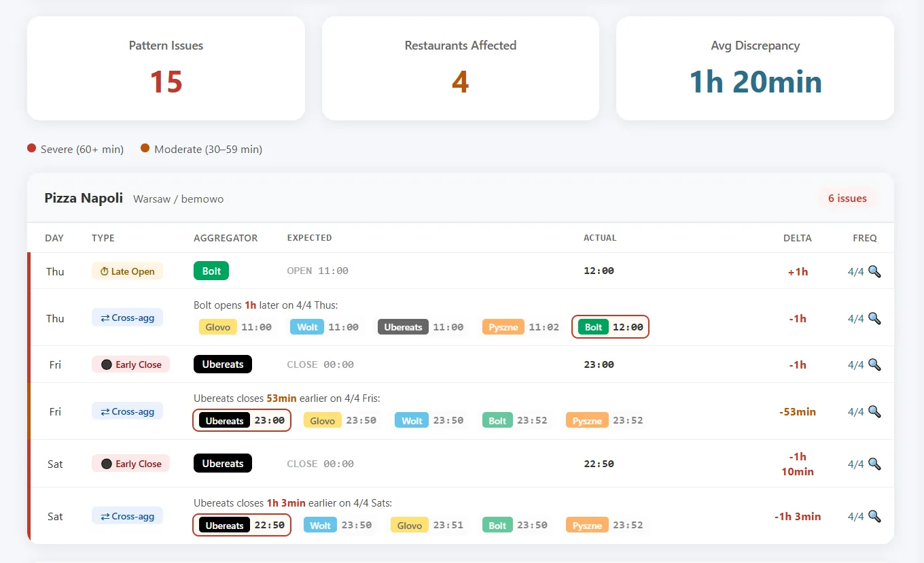The width and height of the screenshot is (924, 563).
Task: Sort by the DELTA column header
Action: point(797,238)
